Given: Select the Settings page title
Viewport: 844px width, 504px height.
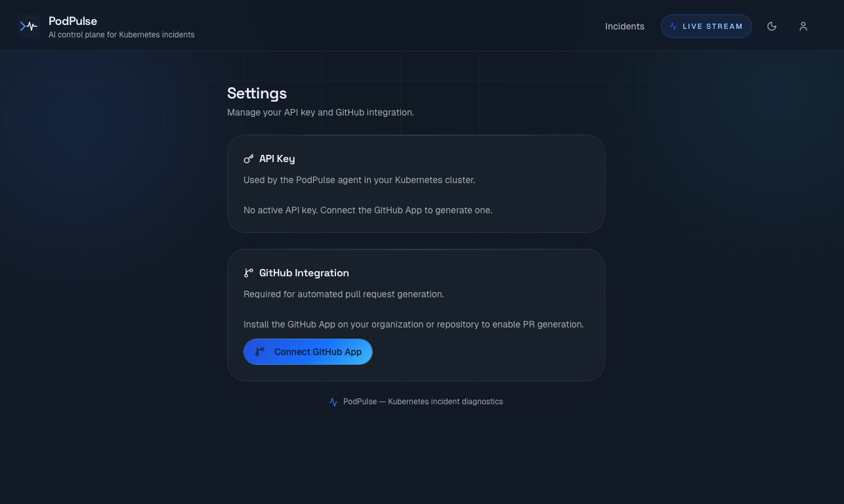Looking at the screenshot, I should point(257,93).
